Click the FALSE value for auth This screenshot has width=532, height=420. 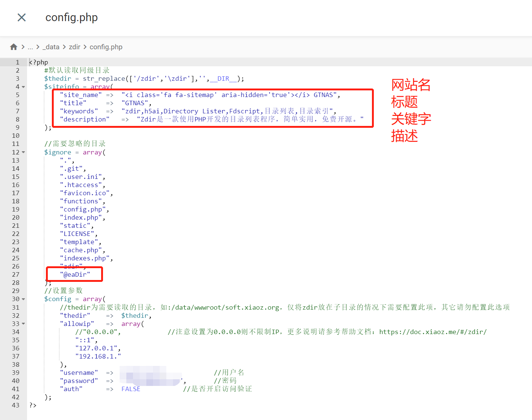(131, 389)
